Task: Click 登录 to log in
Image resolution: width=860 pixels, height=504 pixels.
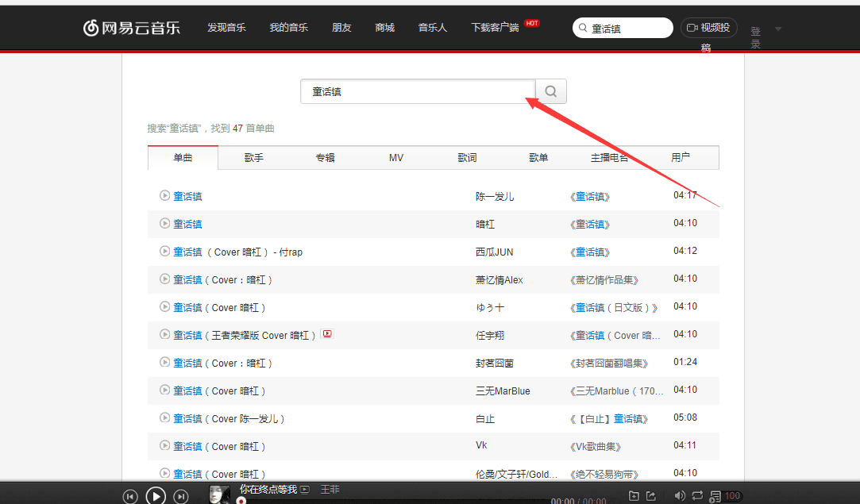Action: [755, 37]
